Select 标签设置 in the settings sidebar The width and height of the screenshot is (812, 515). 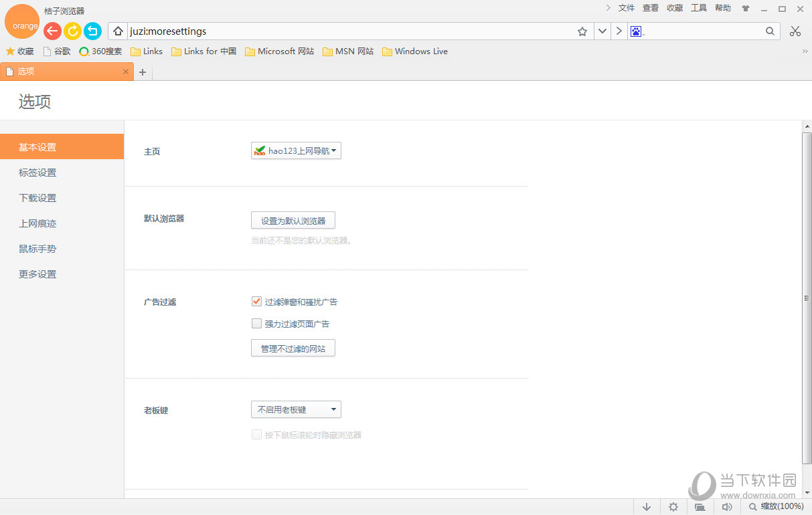(37, 173)
